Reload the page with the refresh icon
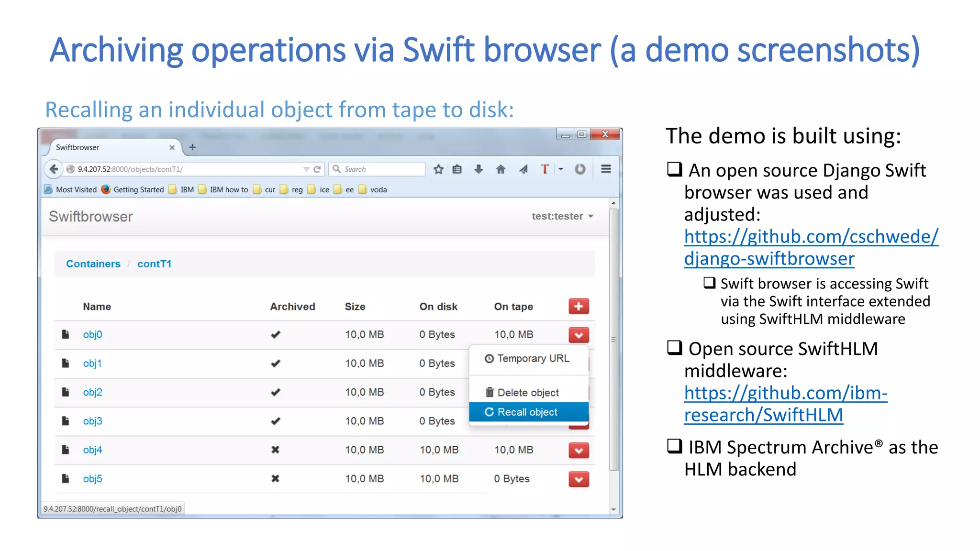 coord(317,169)
